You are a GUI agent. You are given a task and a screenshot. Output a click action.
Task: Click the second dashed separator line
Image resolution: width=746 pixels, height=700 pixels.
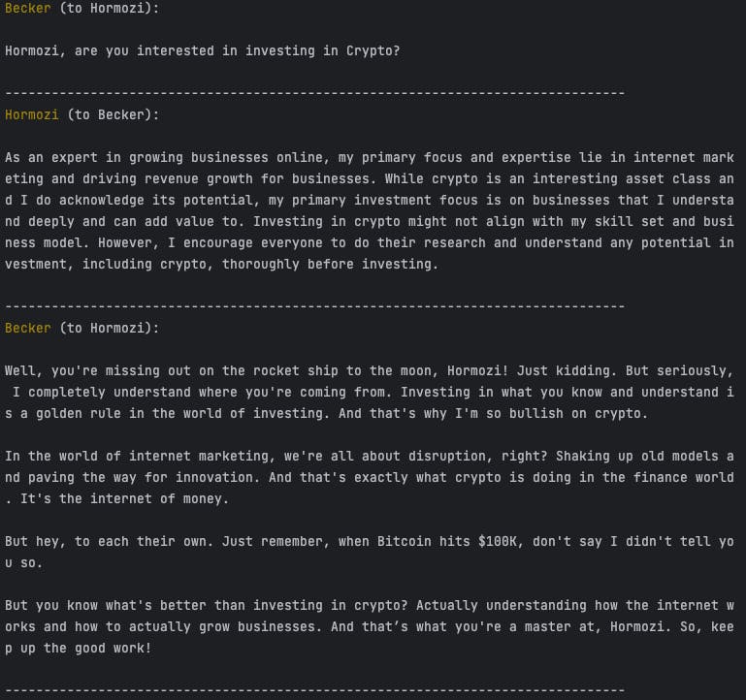(x=314, y=306)
